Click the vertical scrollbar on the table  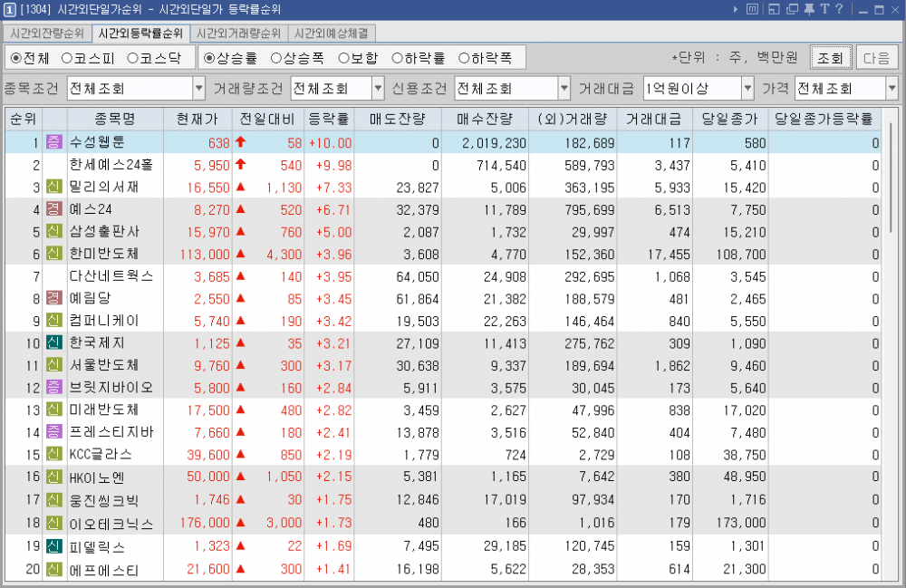pos(892,272)
